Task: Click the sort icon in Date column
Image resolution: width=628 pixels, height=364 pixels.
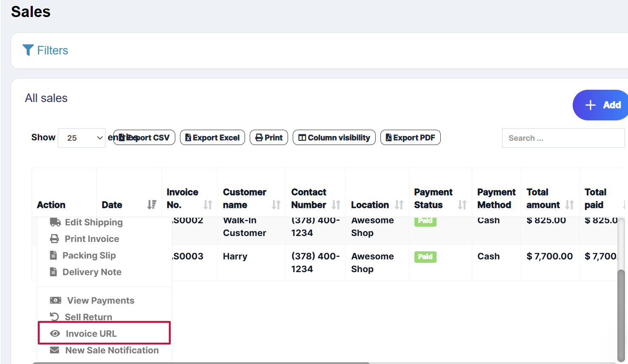Action: tap(151, 205)
